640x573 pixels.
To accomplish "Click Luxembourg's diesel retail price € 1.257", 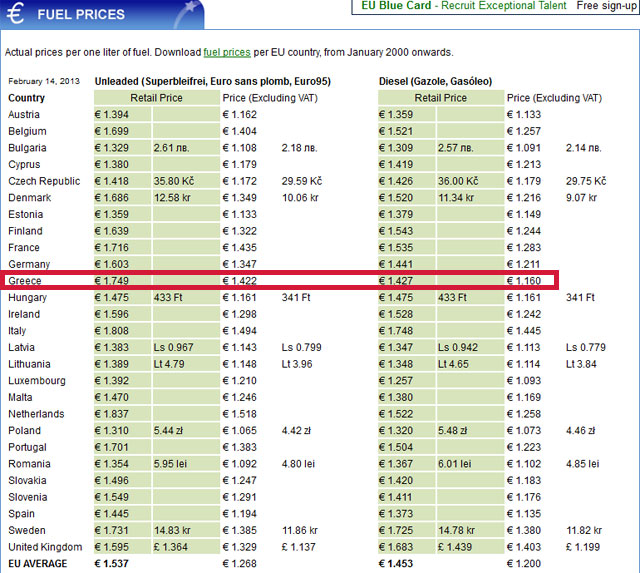I will 396,381.
